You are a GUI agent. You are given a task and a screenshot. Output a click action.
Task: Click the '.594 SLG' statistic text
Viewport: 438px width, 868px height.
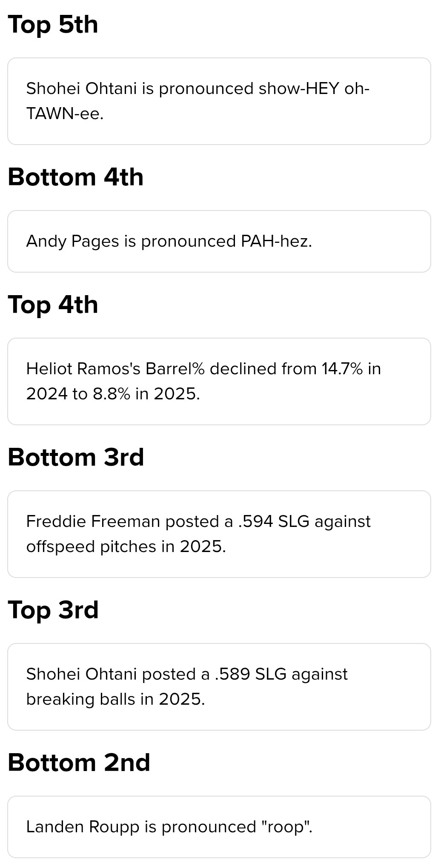274,521
